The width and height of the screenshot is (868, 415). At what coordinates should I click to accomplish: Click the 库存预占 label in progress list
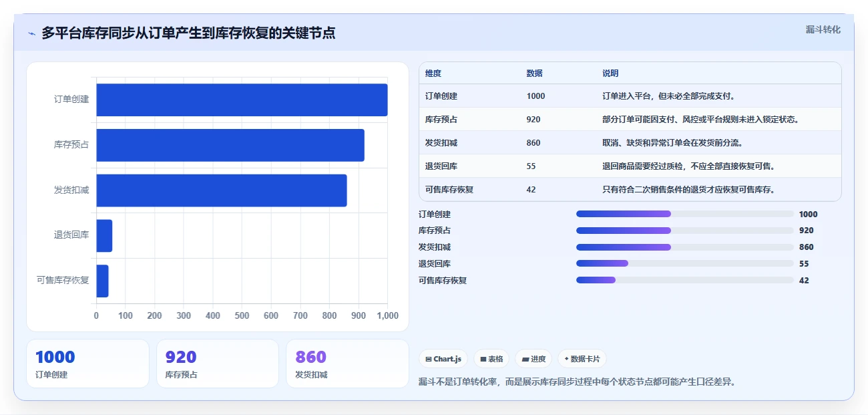click(435, 231)
